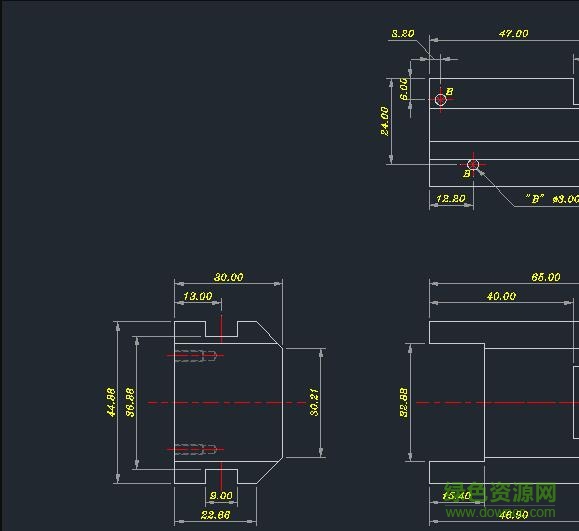Select the 40.00 dimension text
The width and height of the screenshot is (579, 531).
pyautogui.click(x=501, y=296)
